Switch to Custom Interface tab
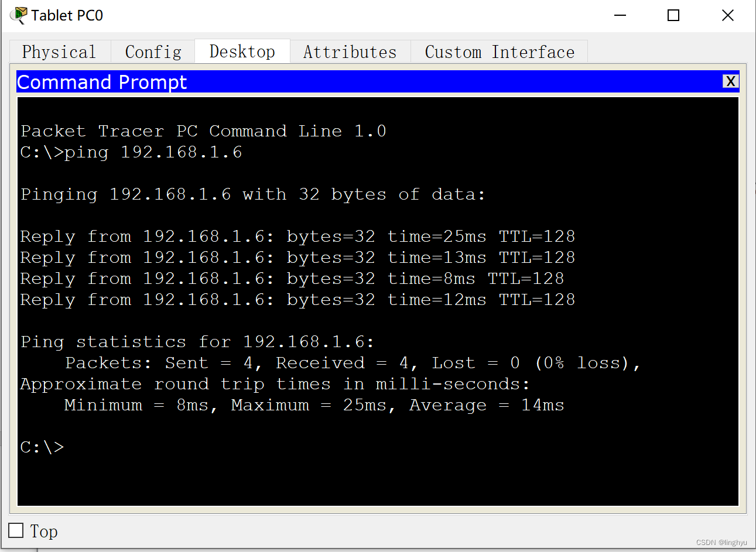This screenshot has height=552, width=756. pyautogui.click(x=500, y=52)
